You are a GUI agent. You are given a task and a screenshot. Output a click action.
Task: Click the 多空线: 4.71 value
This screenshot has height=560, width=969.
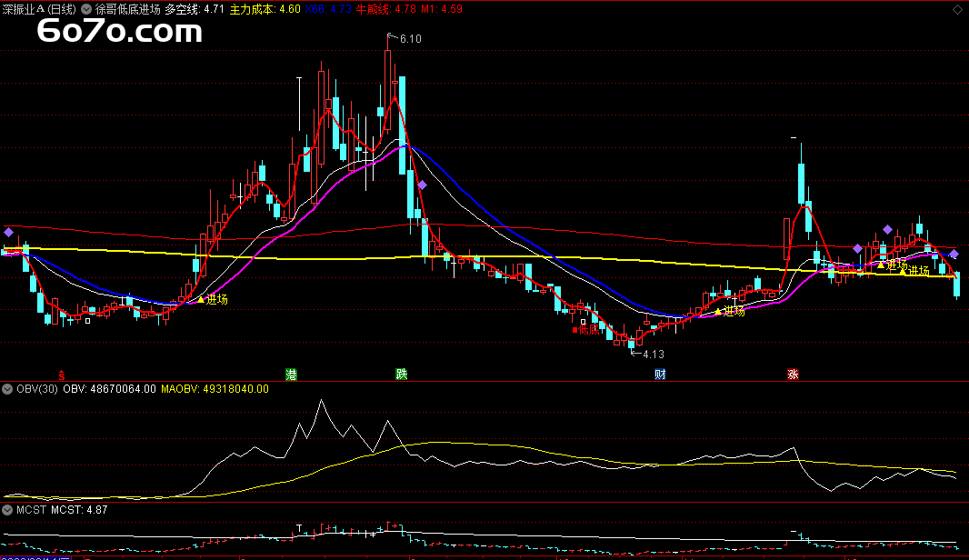point(195,9)
